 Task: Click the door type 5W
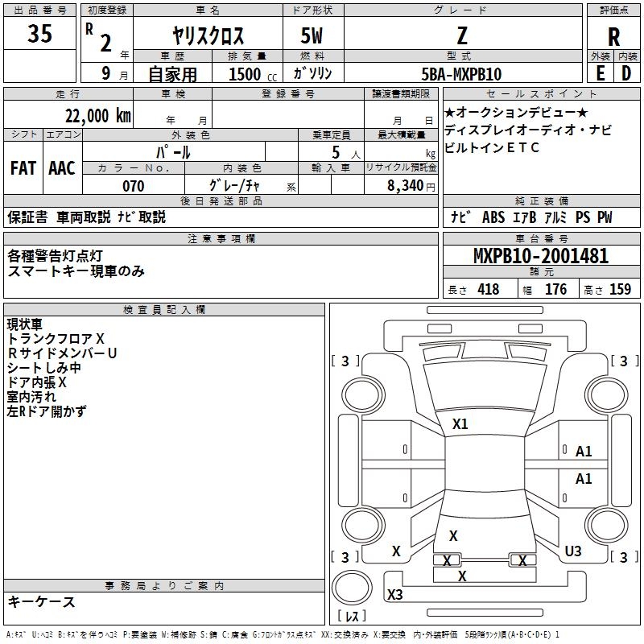tap(312, 35)
